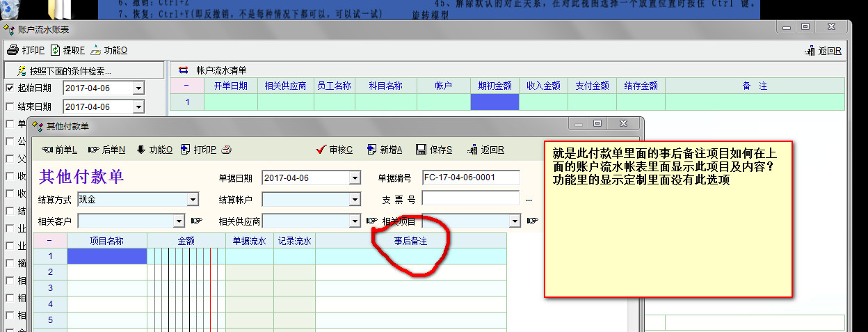Click 打印P printer icon in 账户流水账表 toolbar

coord(13,50)
